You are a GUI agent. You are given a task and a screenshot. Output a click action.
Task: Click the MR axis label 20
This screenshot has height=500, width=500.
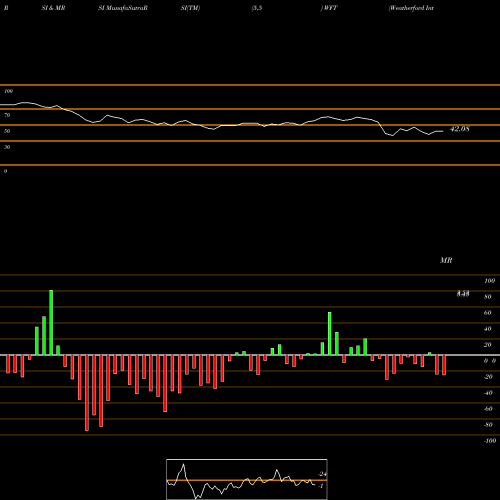(488, 345)
